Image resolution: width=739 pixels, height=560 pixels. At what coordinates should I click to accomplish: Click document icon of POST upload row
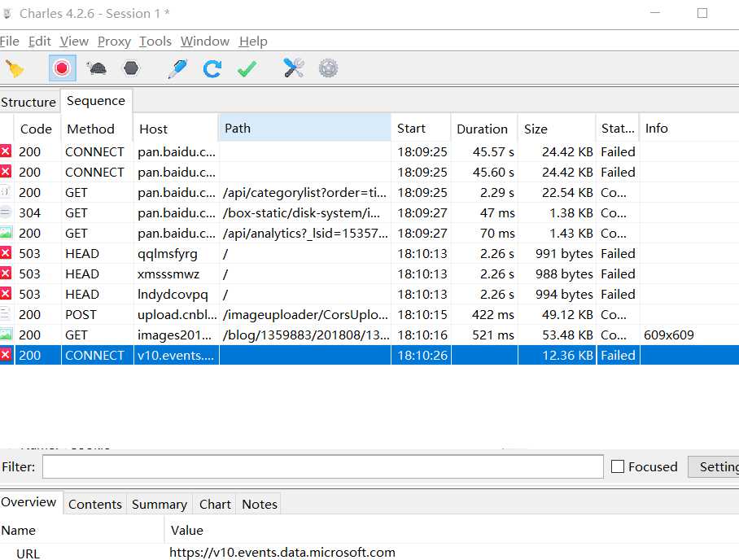click(x=5, y=314)
